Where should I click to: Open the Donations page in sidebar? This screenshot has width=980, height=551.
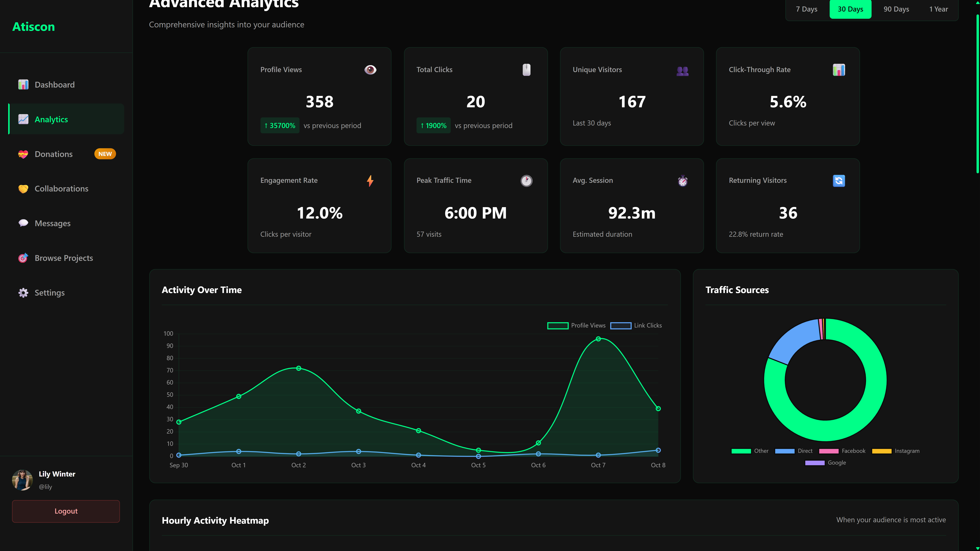click(54, 154)
